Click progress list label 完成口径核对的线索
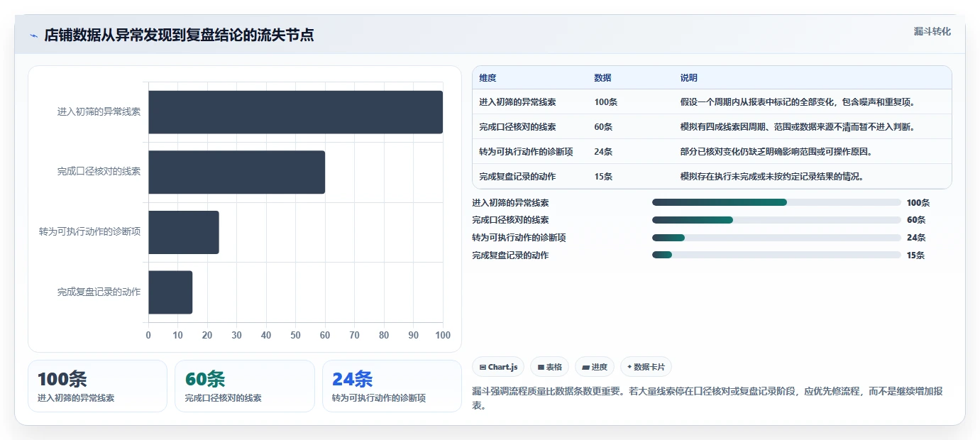 pyautogui.click(x=510, y=220)
